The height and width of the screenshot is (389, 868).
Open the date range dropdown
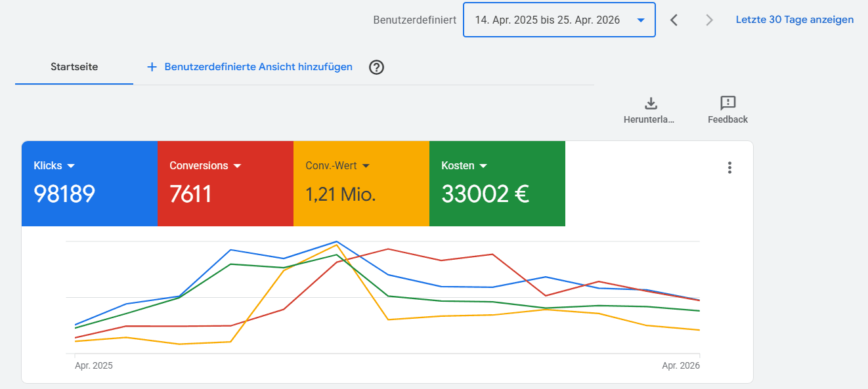click(559, 20)
